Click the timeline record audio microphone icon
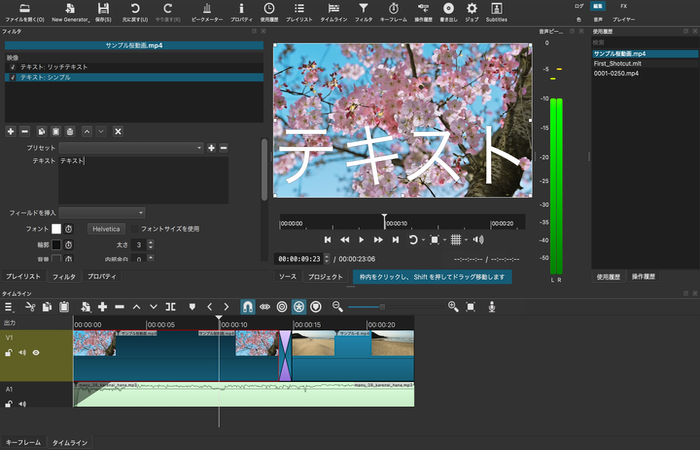Image resolution: width=700 pixels, height=450 pixels. pyautogui.click(x=492, y=306)
